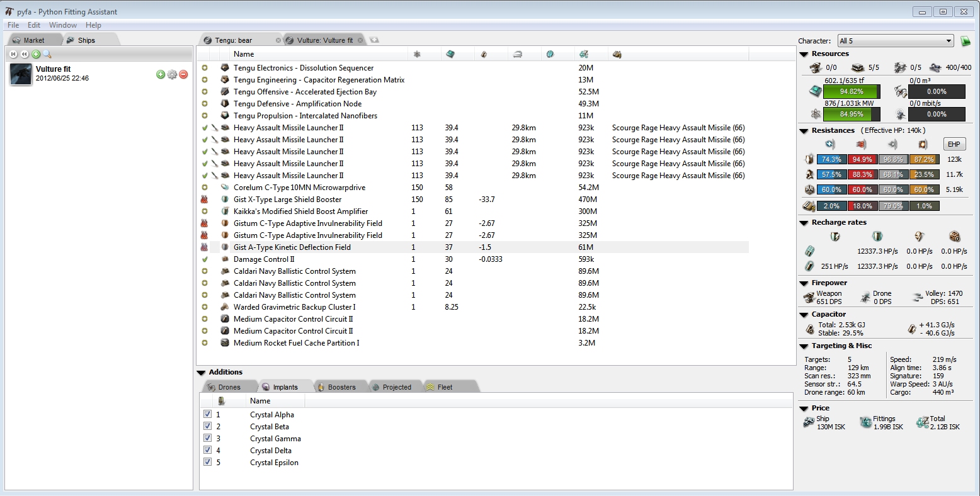Open the File menu

(x=13, y=25)
